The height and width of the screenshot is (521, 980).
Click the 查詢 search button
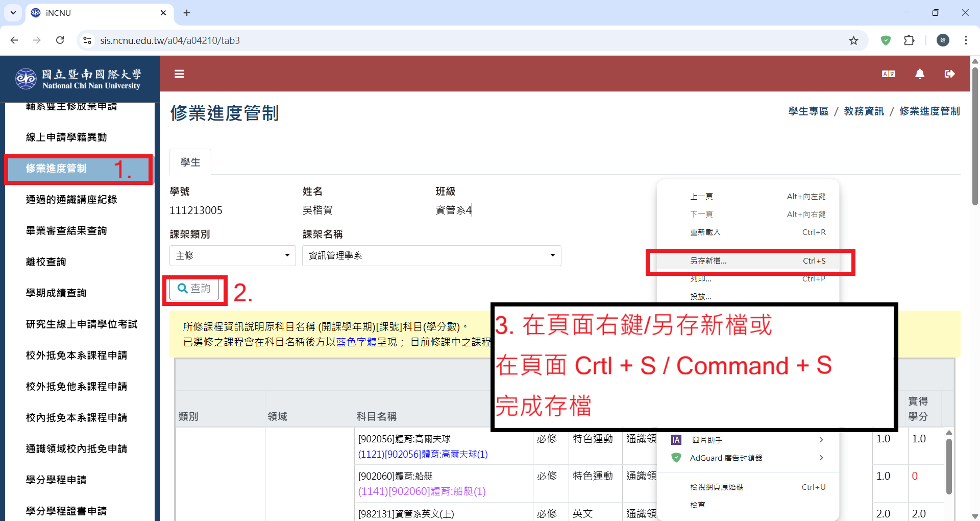coord(194,289)
